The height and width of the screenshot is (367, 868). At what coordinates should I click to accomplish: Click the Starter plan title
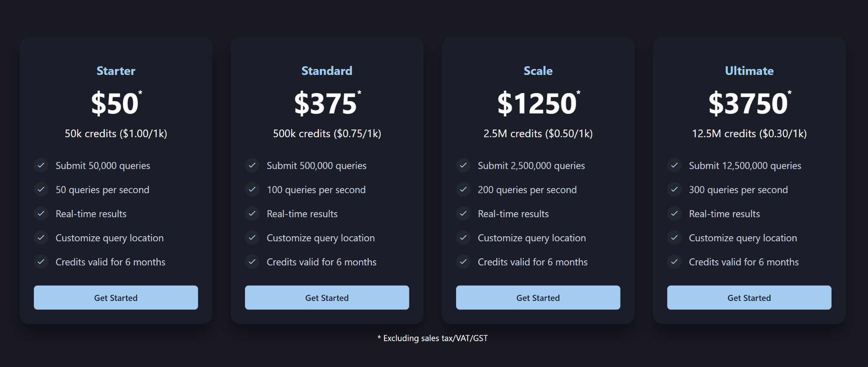point(116,71)
